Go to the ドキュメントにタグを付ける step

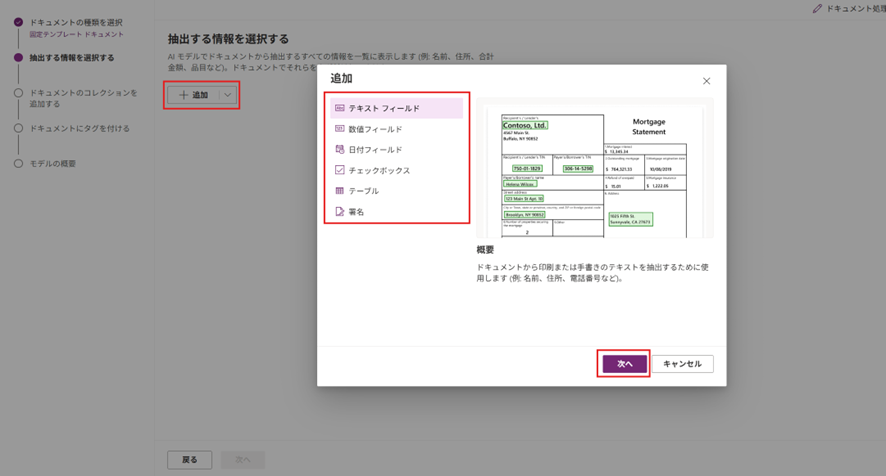click(x=80, y=128)
